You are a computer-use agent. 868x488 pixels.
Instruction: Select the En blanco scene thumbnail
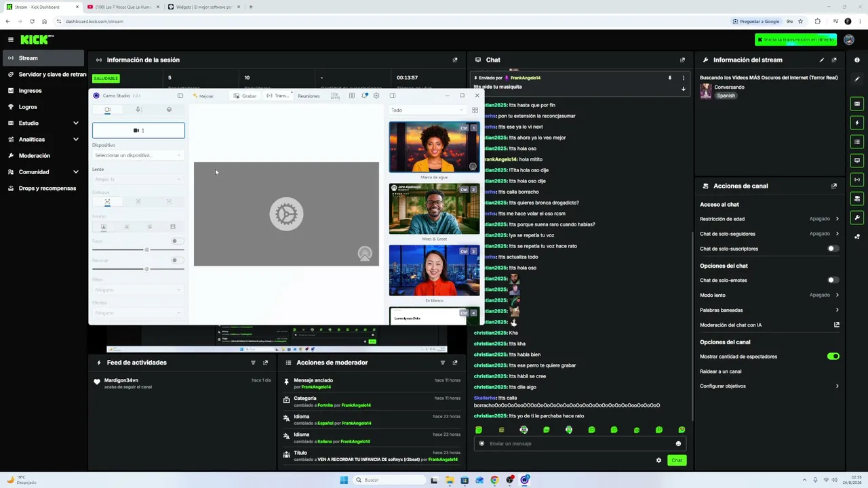point(434,270)
